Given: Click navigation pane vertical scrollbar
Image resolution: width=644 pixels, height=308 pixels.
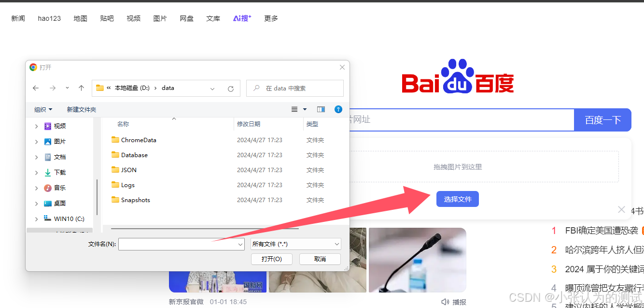Looking at the screenshot, I should coord(97,197).
